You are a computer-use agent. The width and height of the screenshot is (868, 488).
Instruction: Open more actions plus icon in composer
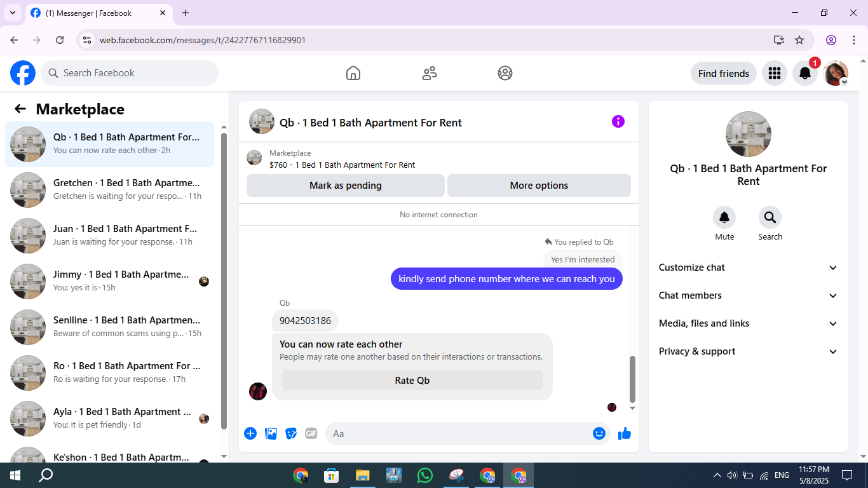(x=250, y=433)
